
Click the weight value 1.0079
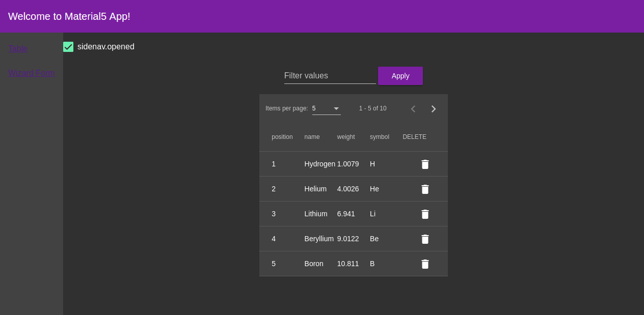click(348, 164)
